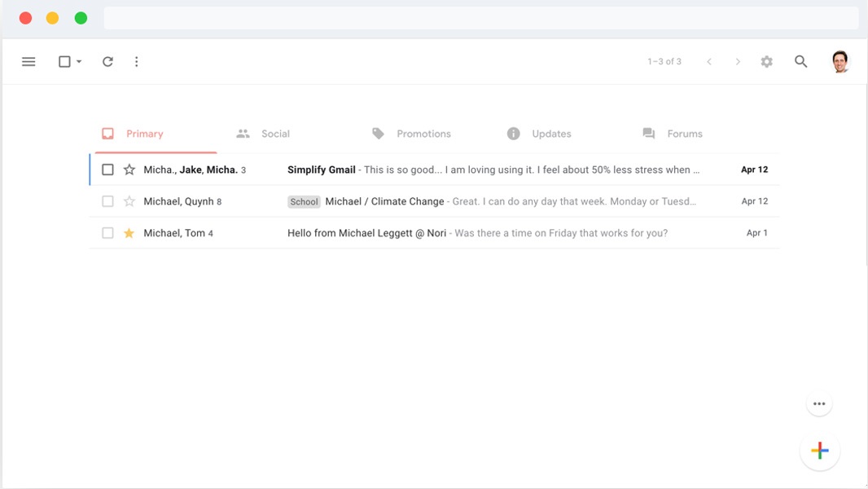Expand the select-all dropdown arrow

point(79,62)
